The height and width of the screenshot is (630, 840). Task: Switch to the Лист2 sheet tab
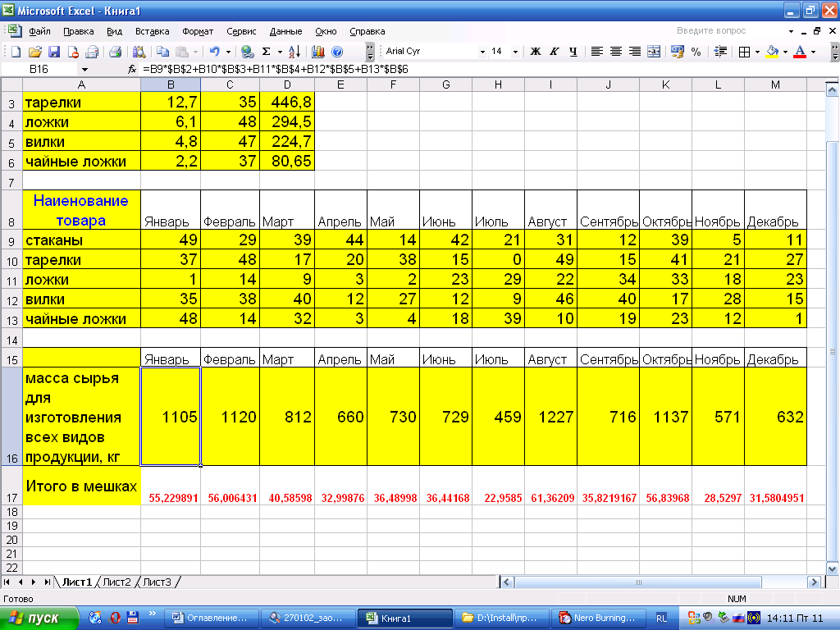coord(116,582)
